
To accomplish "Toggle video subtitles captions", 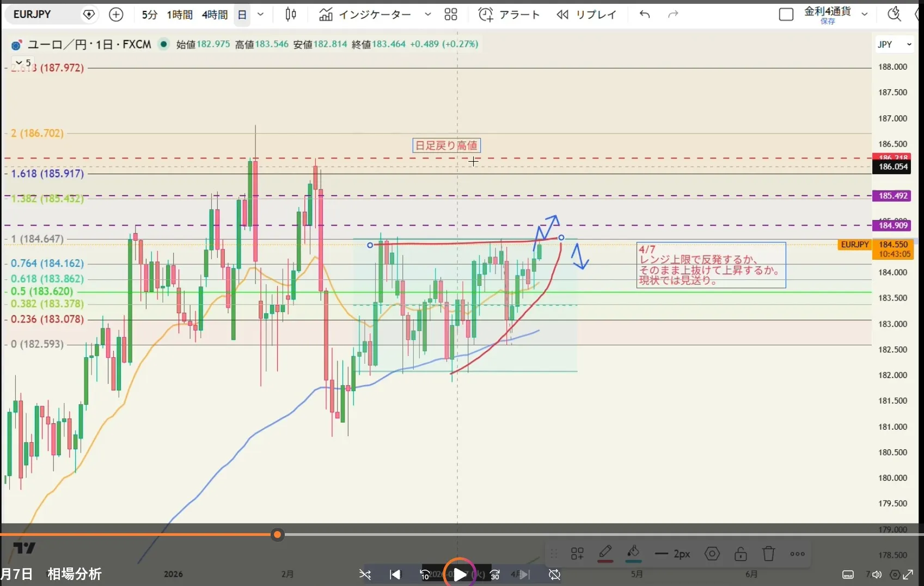I will (x=848, y=575).
